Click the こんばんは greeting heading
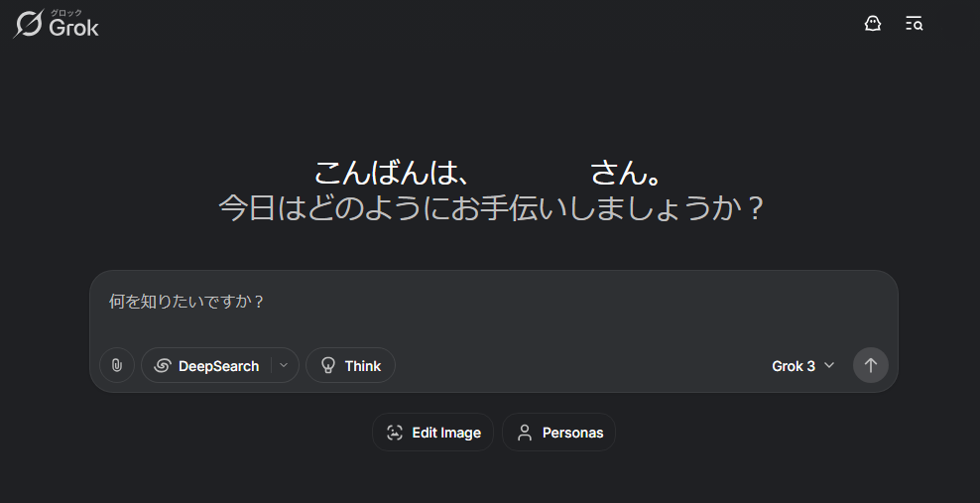 click(489, 173)
